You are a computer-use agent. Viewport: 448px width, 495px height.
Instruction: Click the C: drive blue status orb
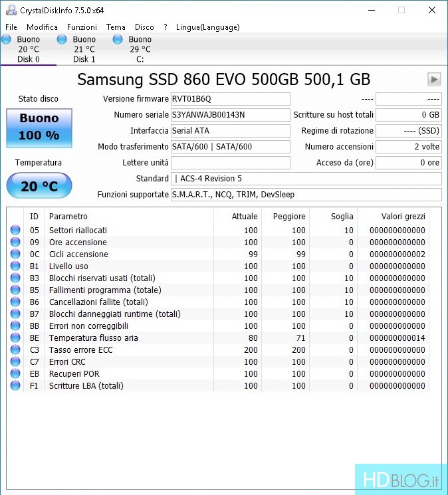(118, 39)
